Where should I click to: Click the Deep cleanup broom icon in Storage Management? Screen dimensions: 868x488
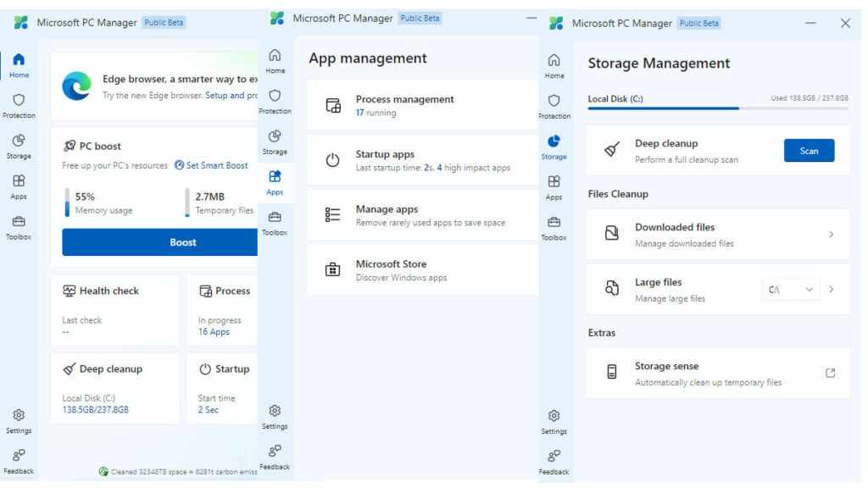click(612, 149)
